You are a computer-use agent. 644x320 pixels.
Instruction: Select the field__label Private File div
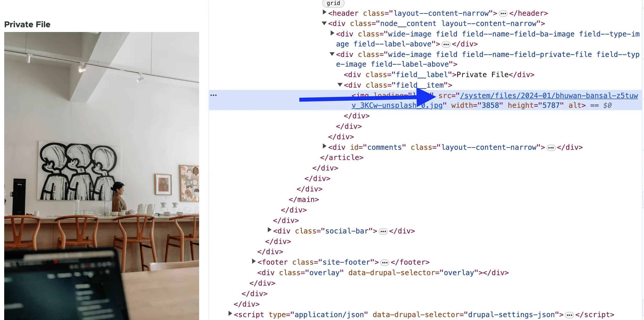click(439, 75)
